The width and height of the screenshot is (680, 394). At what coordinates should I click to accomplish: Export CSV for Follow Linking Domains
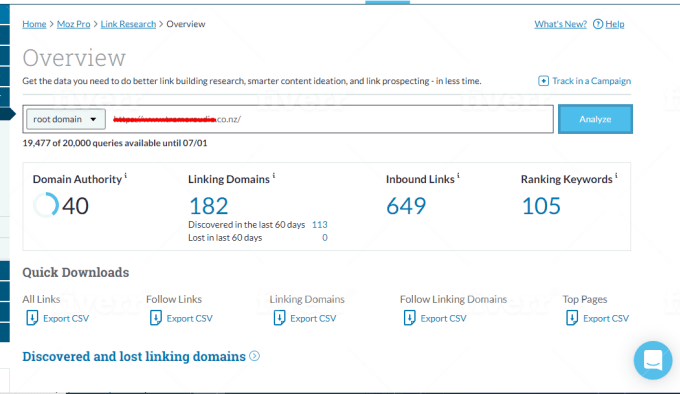point(443,319)
